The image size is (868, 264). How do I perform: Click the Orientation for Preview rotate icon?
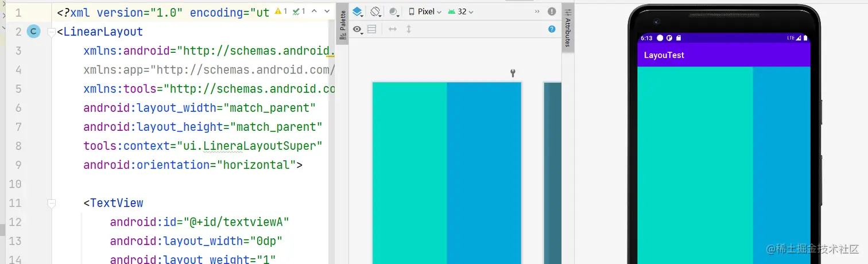[x=375, y=11]
